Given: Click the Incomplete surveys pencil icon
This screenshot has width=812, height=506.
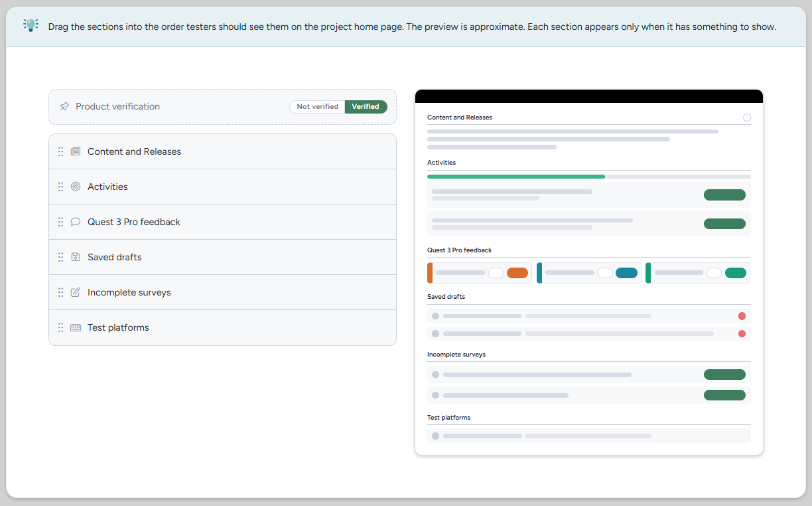Looking at the screenshot, I should point(76,292).
